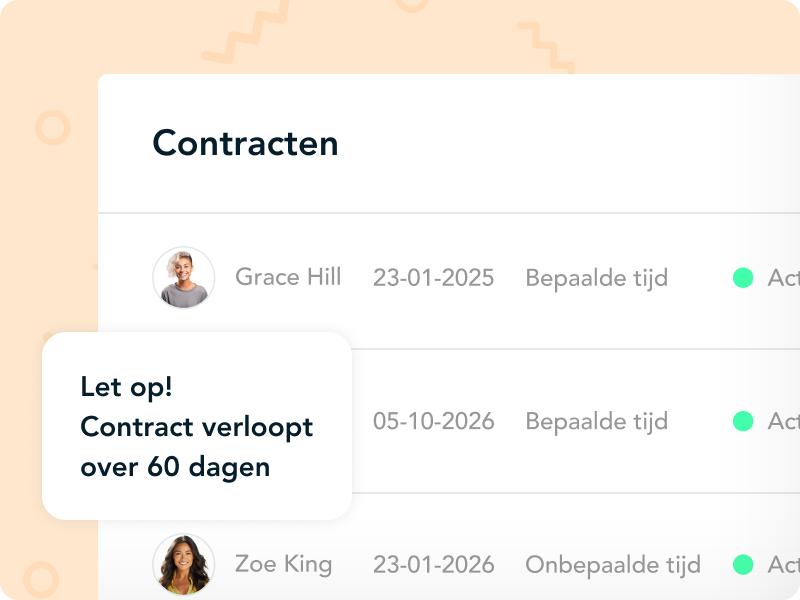Click Bepaalde tijd in the 05-10-2026 row

click(596, 421)
